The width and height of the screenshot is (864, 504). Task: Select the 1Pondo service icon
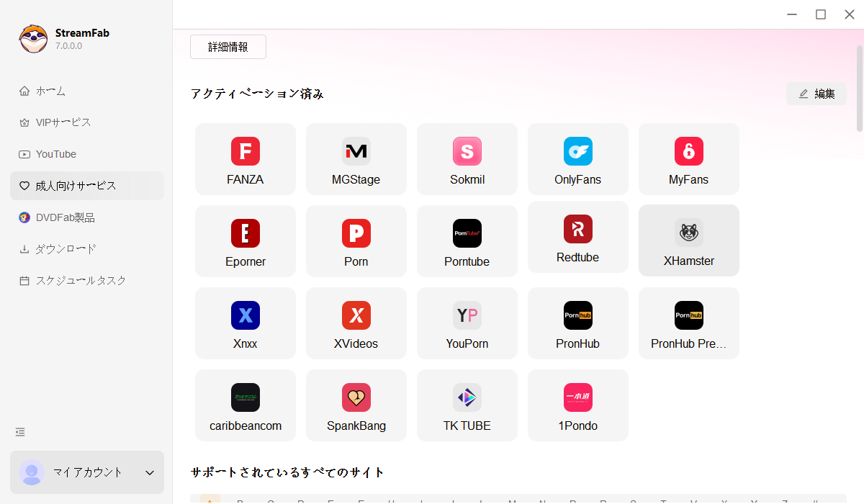577,405
